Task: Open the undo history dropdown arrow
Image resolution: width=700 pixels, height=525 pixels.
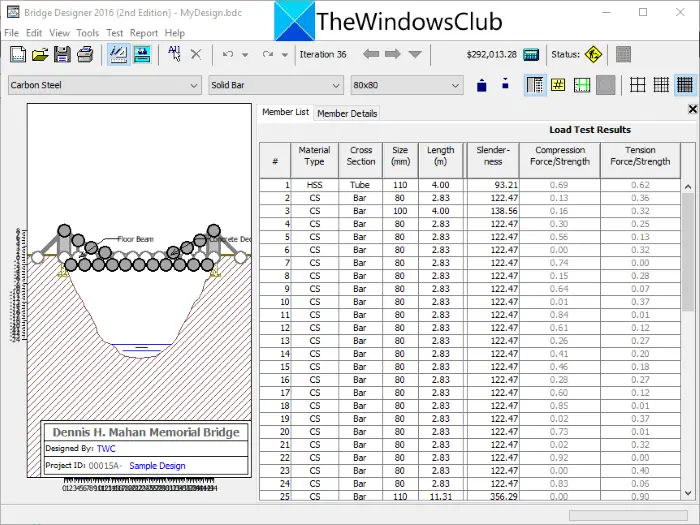Action: [x=245, y=55]
